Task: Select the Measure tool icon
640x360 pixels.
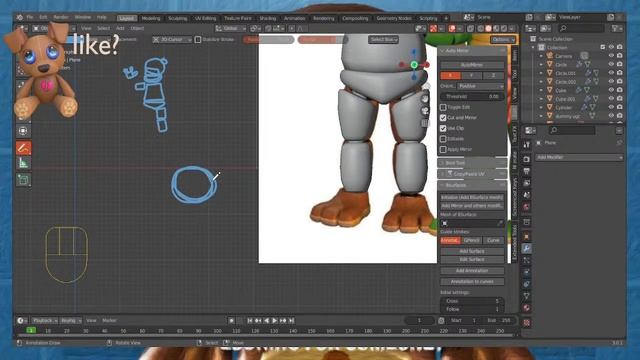Action: [x=23, y=163]
